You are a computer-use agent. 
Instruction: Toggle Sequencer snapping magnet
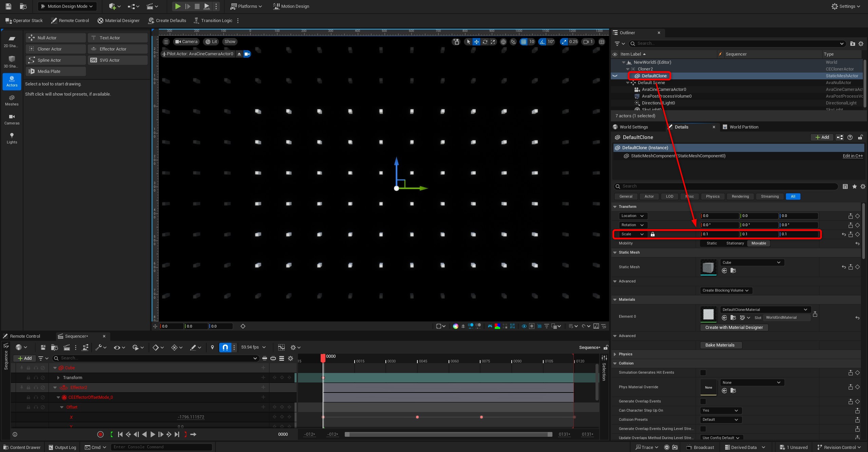[225, 347]
